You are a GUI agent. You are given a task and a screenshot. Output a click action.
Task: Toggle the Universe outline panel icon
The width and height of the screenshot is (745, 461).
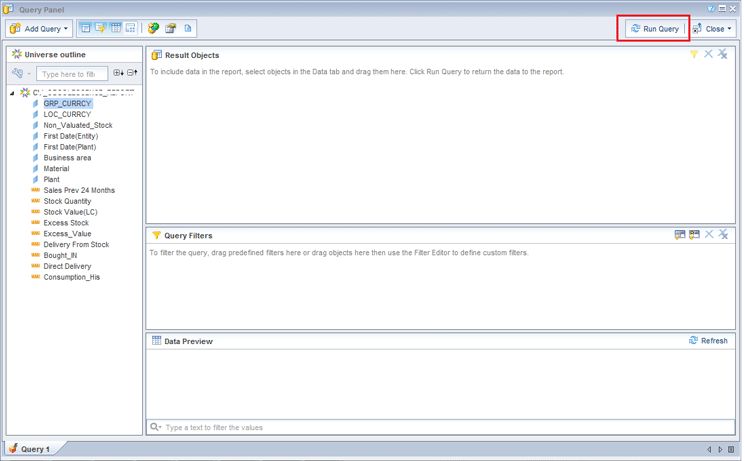(x=86, y=29)
